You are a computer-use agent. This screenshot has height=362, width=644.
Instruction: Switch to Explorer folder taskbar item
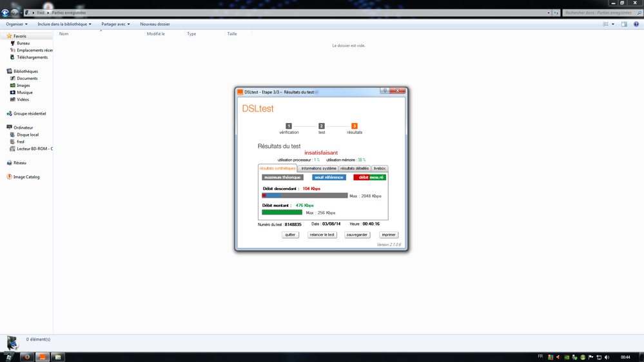(x=58, y=357)
